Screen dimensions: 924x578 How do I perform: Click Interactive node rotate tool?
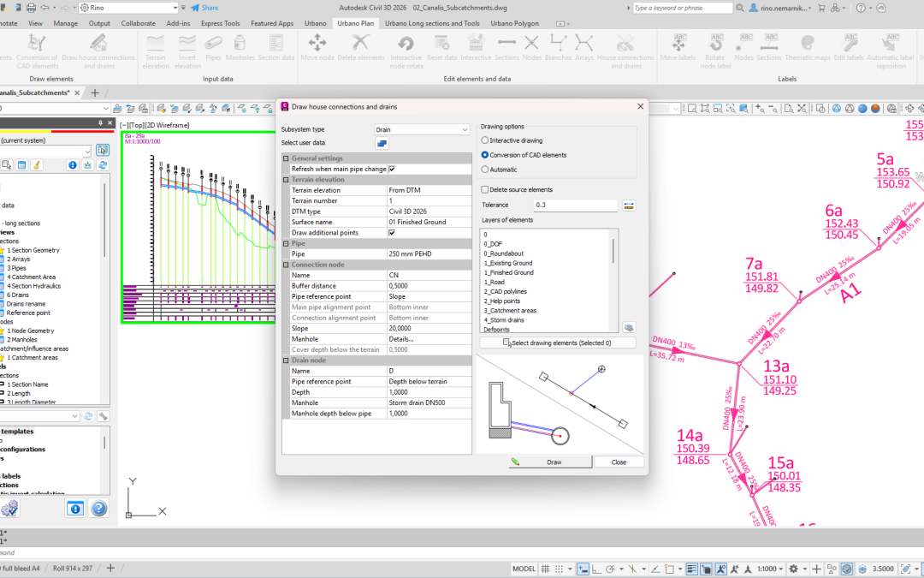(406, 51)
